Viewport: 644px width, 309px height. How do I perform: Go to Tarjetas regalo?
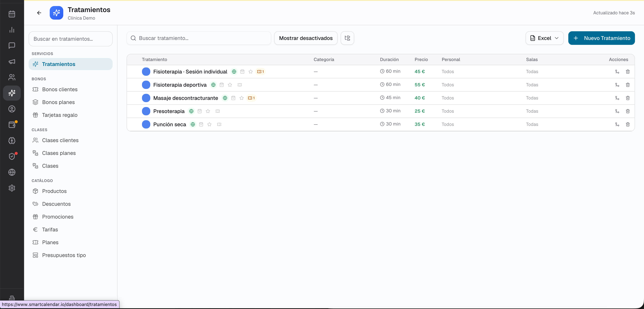click(x=70, y=115)
